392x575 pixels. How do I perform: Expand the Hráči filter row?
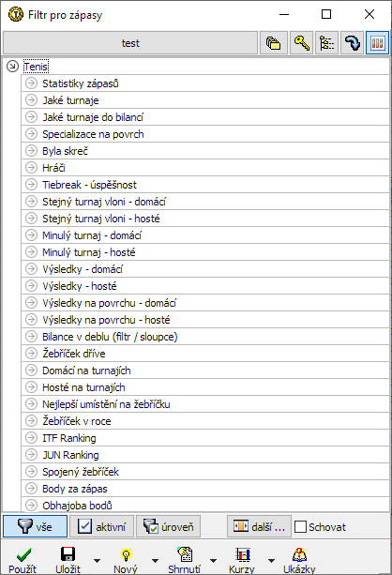point(32,168)
